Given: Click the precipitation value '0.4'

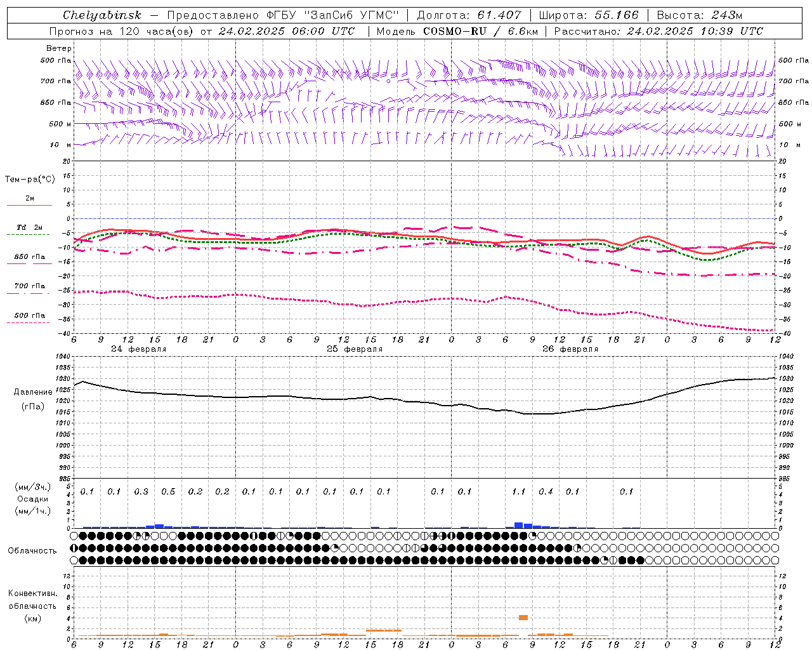Looking at the screenshot, I should (x=546, y=492).
